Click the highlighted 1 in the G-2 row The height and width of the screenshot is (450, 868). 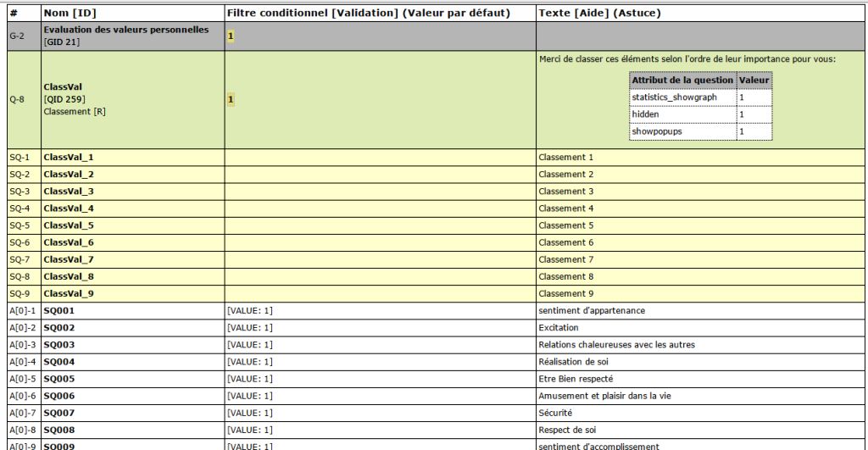click(230, 36)
